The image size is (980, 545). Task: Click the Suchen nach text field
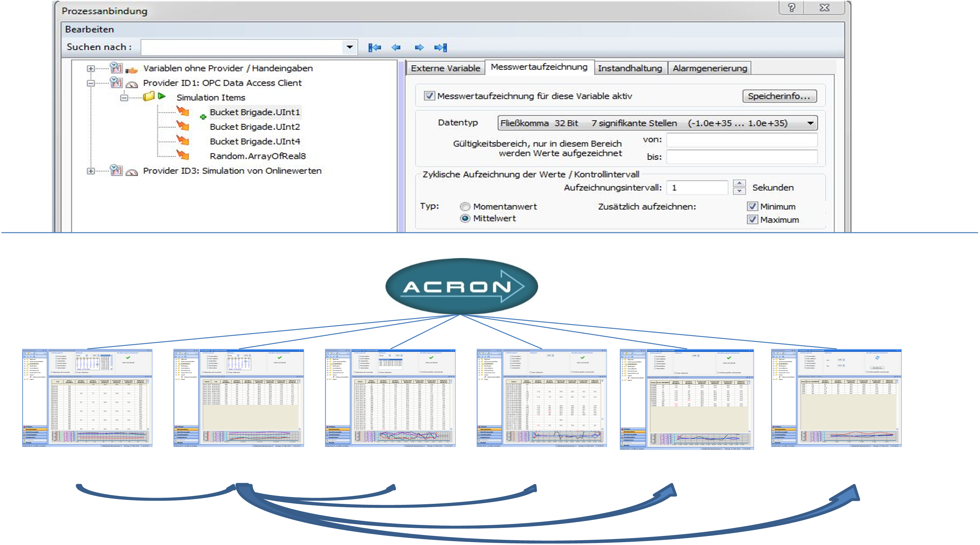pos(242,48)
